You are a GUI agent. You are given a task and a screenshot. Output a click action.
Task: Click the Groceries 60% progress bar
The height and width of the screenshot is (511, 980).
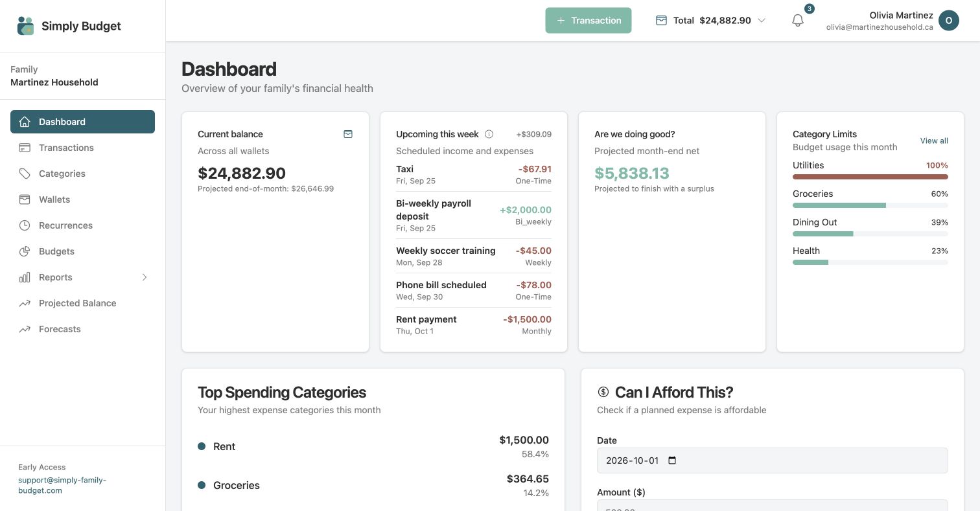point(870,205)
